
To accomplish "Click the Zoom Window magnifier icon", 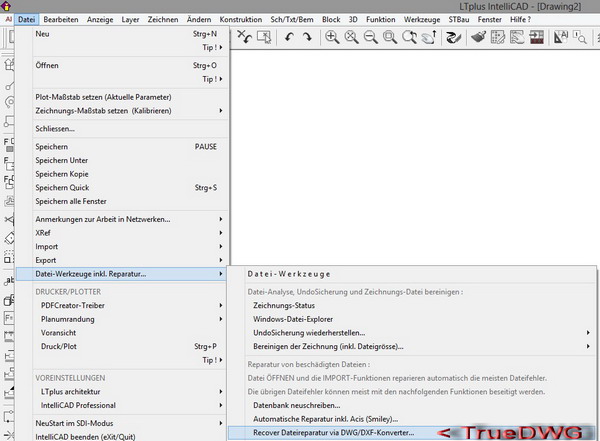I will click(390, 37).
